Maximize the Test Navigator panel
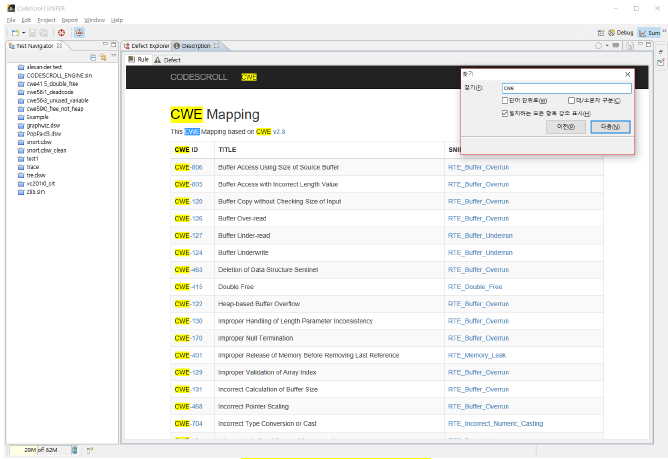Screen dimensions: 668x459 (114, 44)
